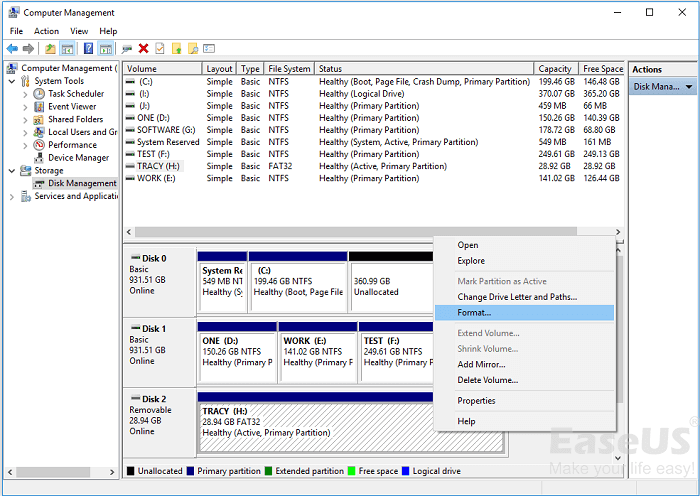
Task: Collapse the Storage tree node
Action: click(x=12, y=171)
